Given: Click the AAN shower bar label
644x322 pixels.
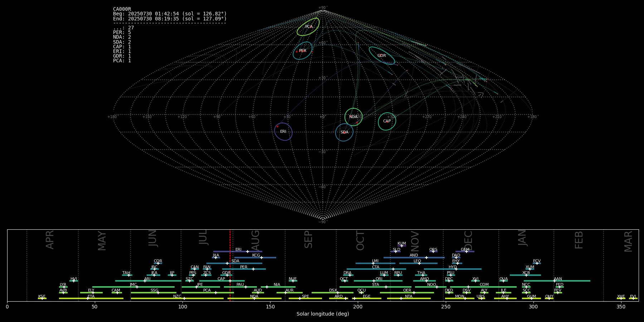Looking at the screenshot, I should click(558, 279).
